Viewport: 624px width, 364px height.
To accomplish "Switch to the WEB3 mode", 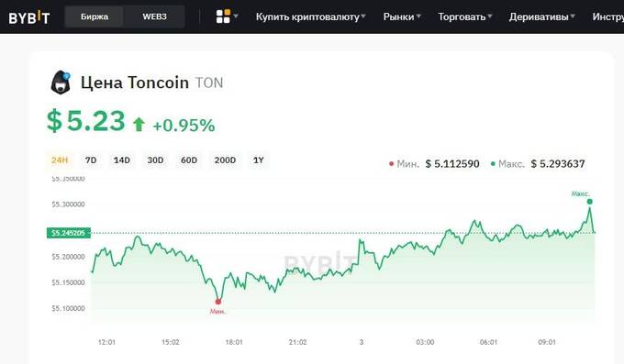I will [154, 17].
